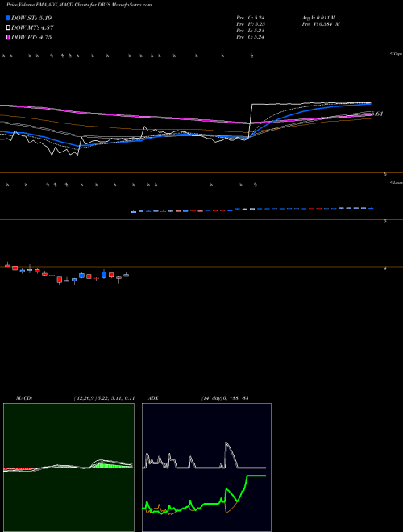Image resolution: width=403 pixels, height=532 pixels.
Task: Click the magenta DOW PT legend swatch
Action: coord(9,37)
